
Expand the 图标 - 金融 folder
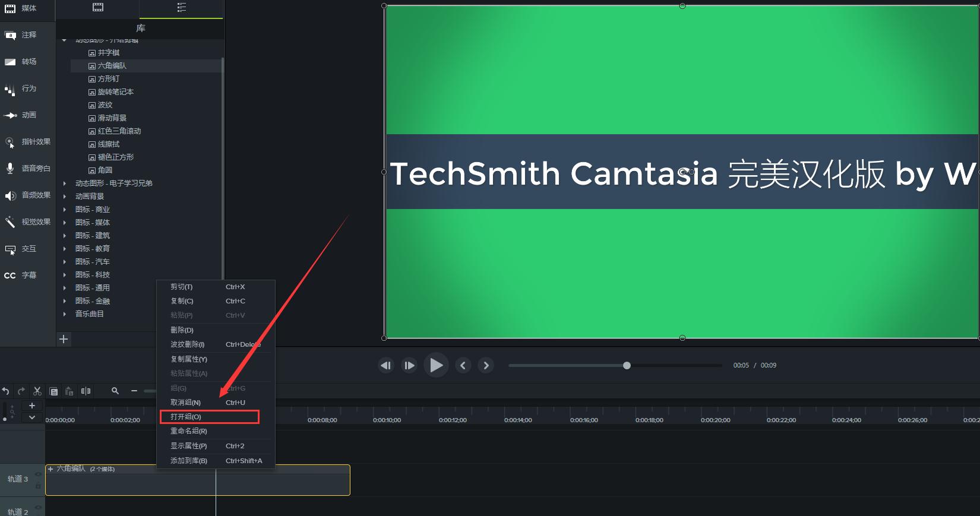[65, 301]
